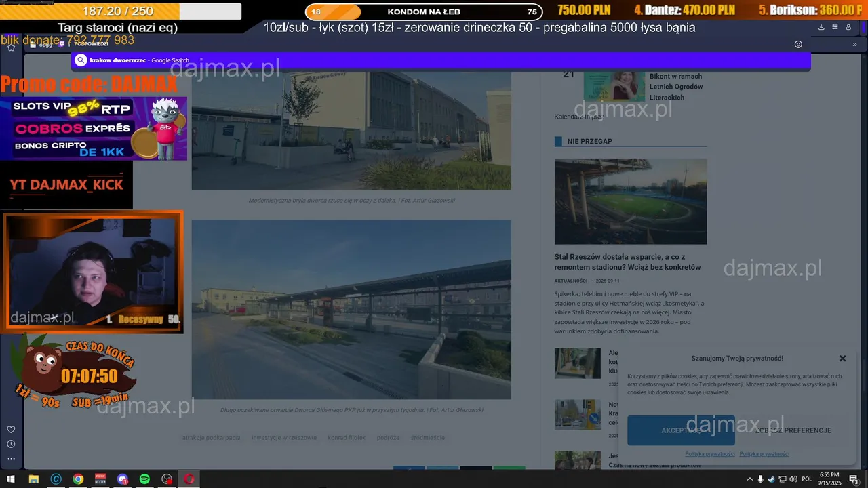868x488 pixels.
Task: Click the 'YT DAJMAX_KICK' banner
Action: [66, 185]
